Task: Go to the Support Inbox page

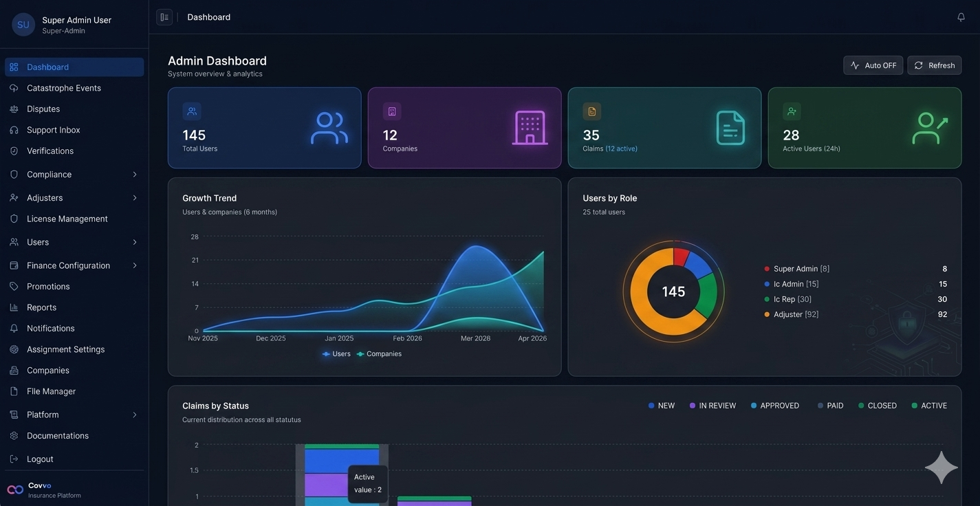Action: tap(53, 130)
